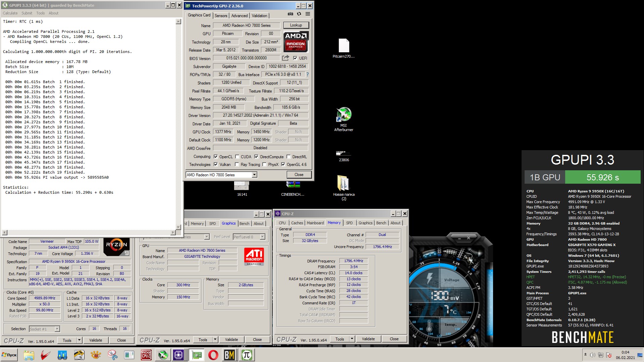Expand Tools dropdown arrow in Graphics window
This screenshot has width=644, height=362.
point(215,340)
